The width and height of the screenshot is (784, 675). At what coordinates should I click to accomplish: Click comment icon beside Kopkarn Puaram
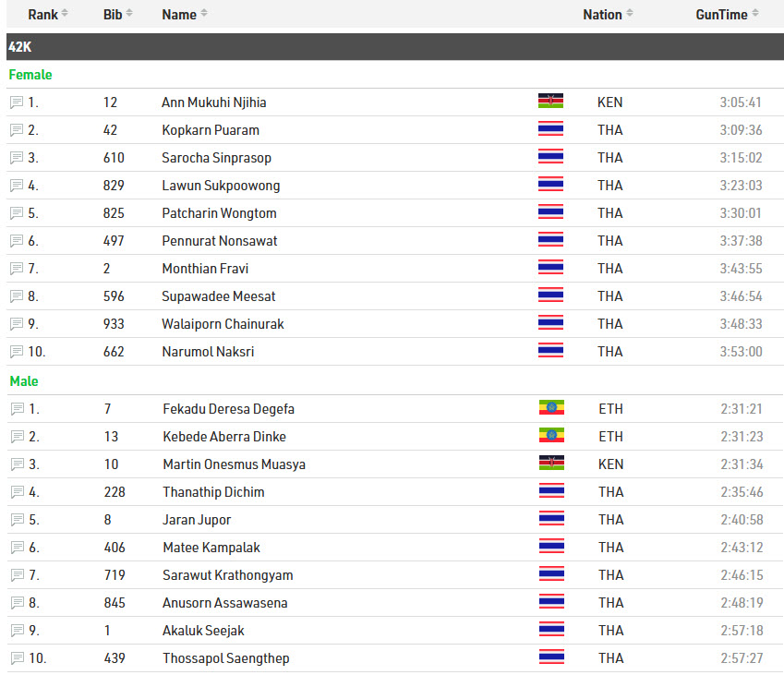17,130
